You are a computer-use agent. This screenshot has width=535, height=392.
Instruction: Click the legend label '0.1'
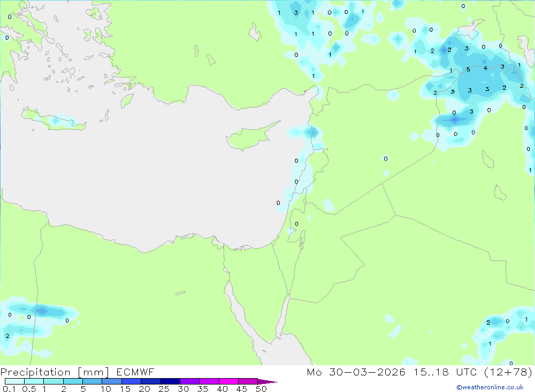click(9, 389)
